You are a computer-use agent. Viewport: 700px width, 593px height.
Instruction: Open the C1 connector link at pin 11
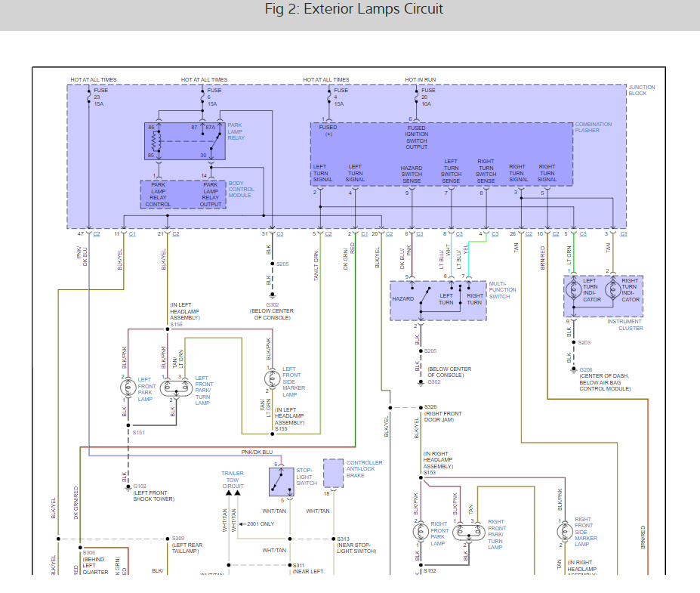pos(132,234)
